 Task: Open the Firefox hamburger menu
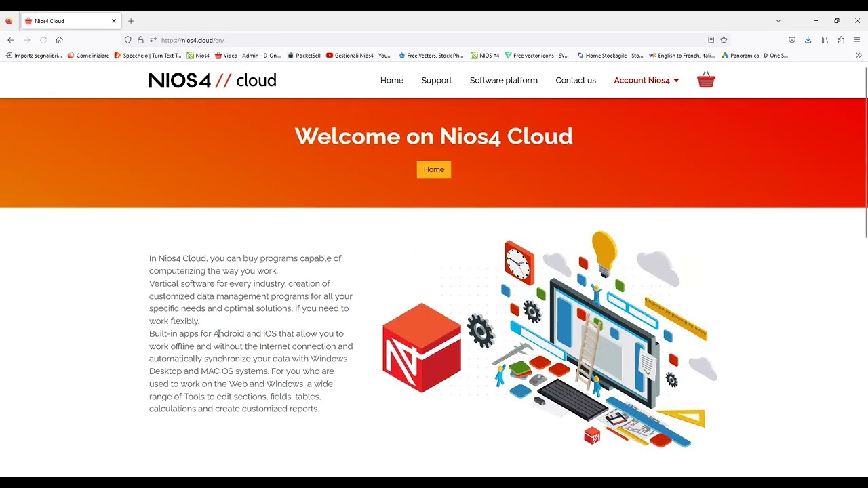point(857,40)
